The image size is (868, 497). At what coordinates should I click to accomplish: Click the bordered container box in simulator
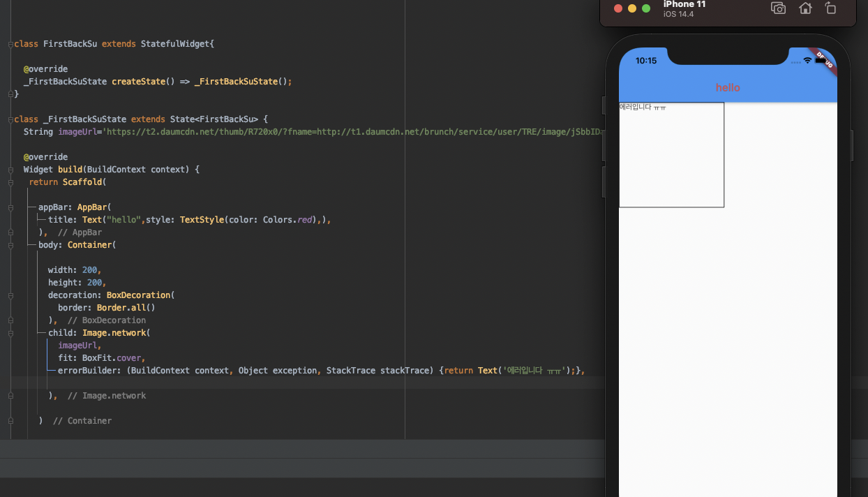point(671,155)
